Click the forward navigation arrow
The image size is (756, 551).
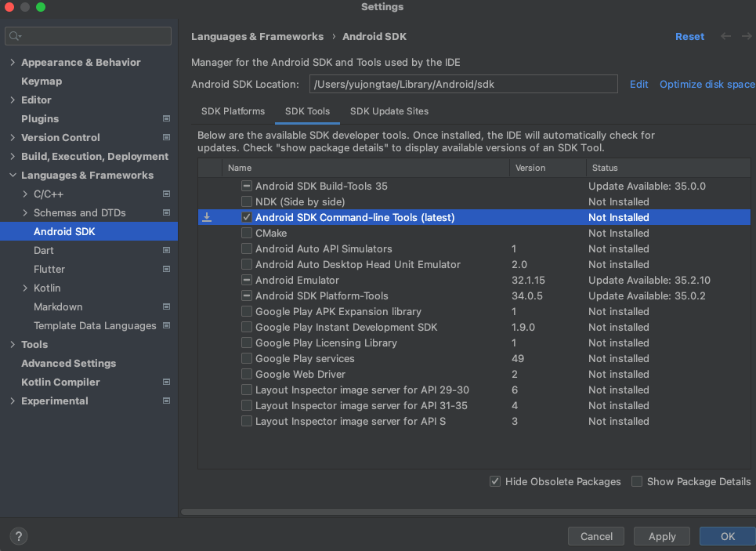coord(746,37)
